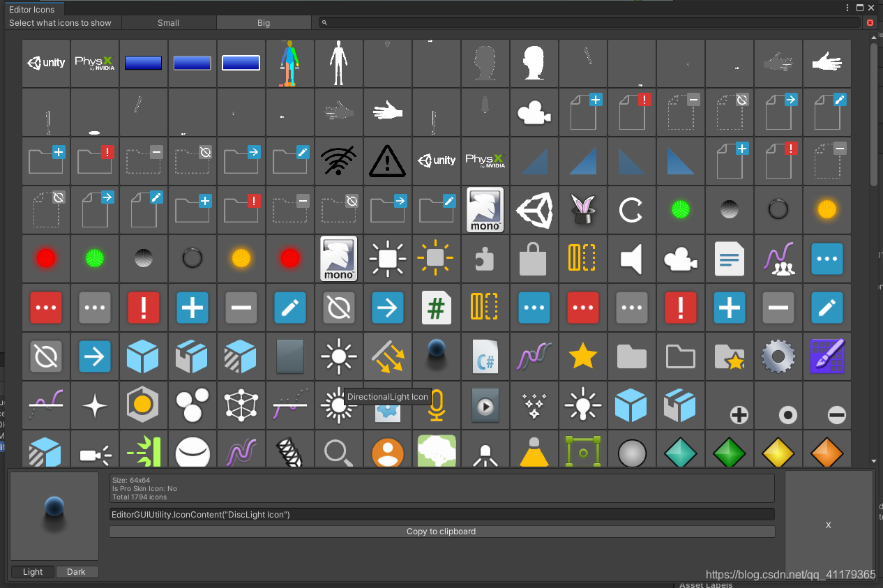Select the white light bulb icon

point(582,405)
